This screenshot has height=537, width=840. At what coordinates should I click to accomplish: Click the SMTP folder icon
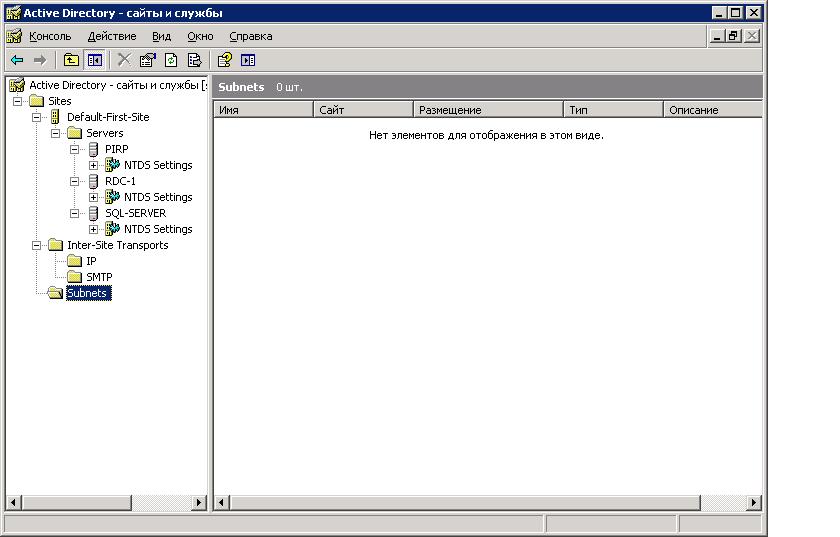(x=74, y=277)
